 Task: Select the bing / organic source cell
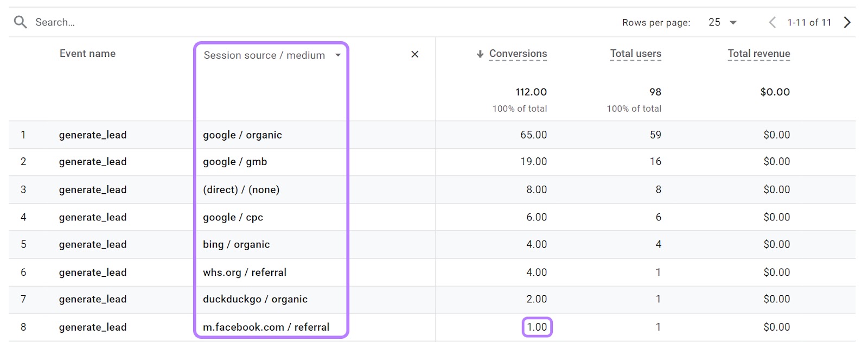pyautogui.click(x=236, y=244)
